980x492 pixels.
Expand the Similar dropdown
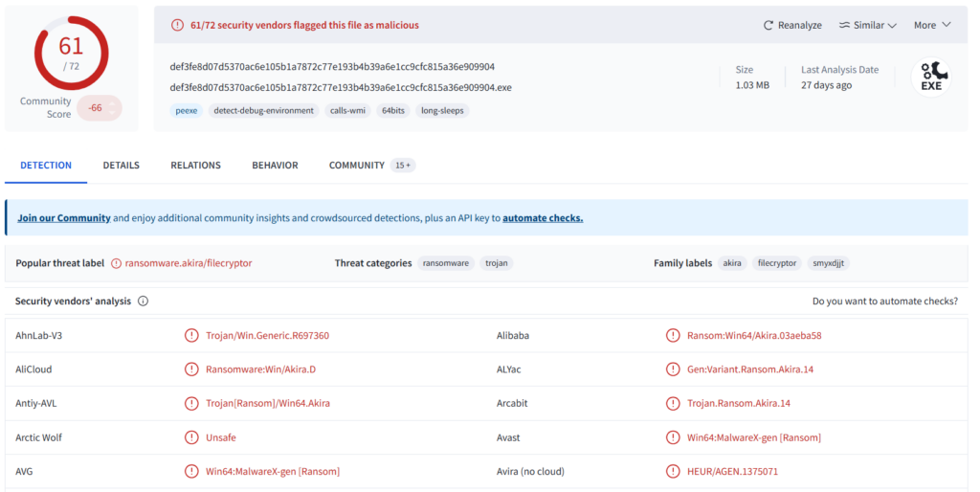point(891,25)
